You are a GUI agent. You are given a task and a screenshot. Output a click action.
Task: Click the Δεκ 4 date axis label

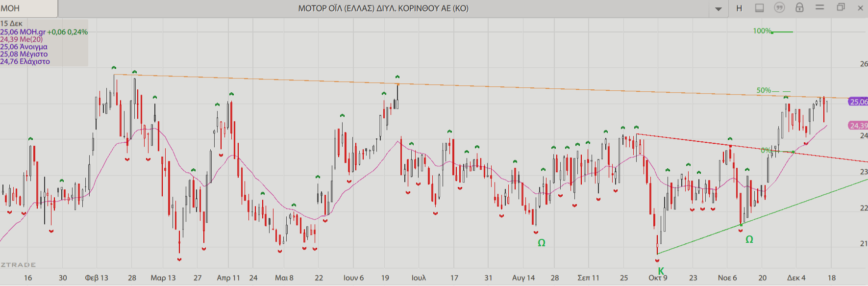(x=796, y=278)
